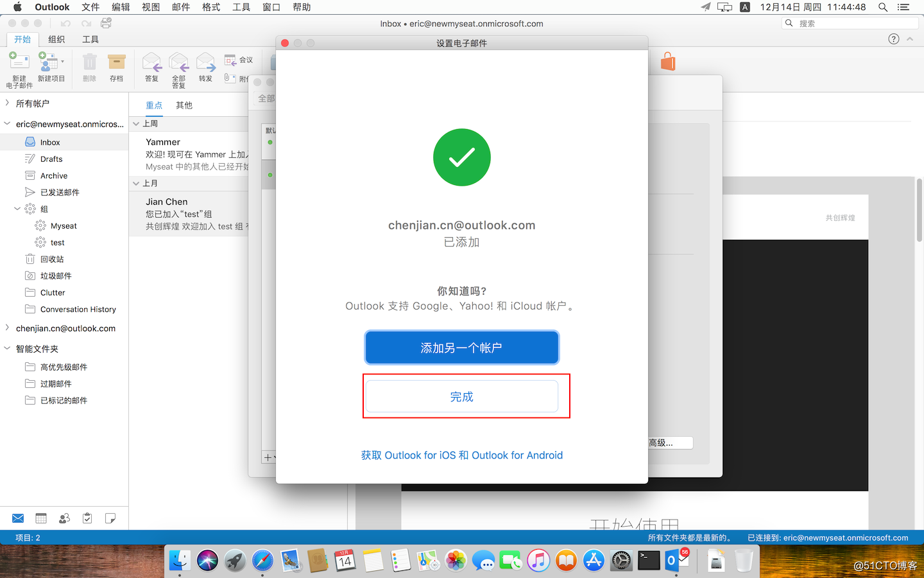Expand the chenjian.cn@outlook.com account
Screen dimensions: 924x578
[7, 328]
